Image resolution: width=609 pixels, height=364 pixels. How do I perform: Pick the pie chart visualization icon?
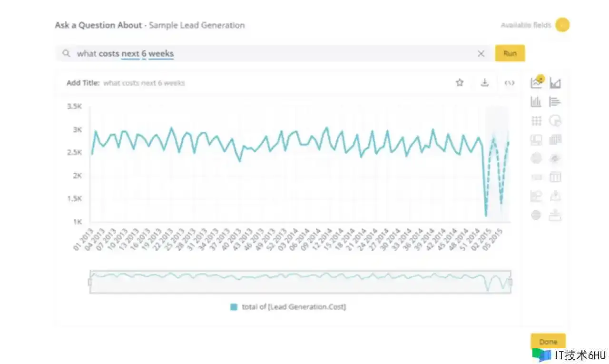[555, 121]
